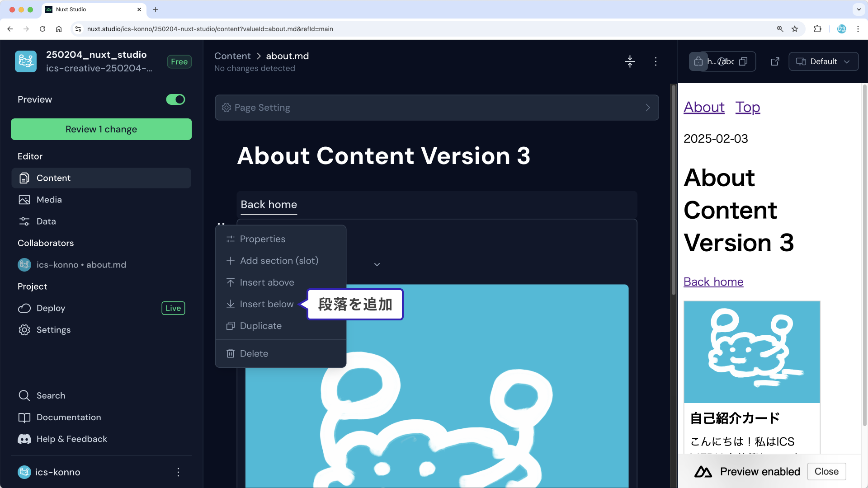Select Properties from the context menu
Screen dimensions: 868x488
(262, 239)
